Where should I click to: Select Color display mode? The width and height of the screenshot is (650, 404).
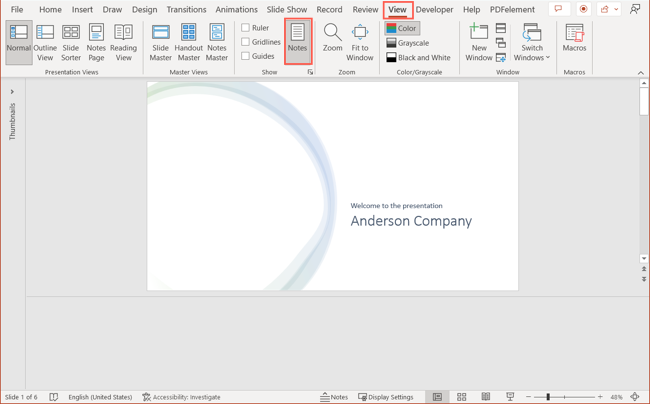coord(402,28)
